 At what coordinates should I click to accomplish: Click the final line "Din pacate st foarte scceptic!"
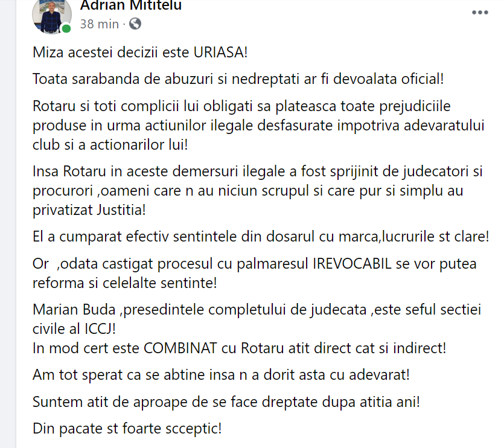click(127, 429)
